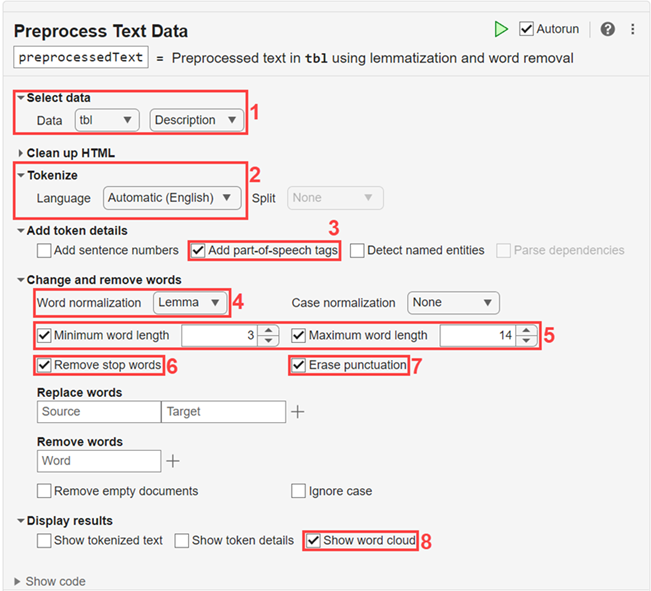Toggle the Autorun checkbox
Viewport: 651px width, 591px height.
(527, 29)
